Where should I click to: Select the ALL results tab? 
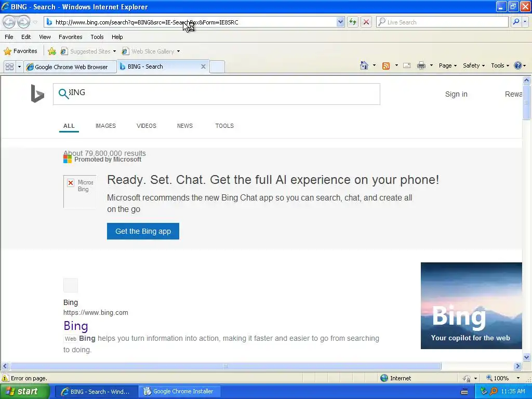[x=69, y=126]
